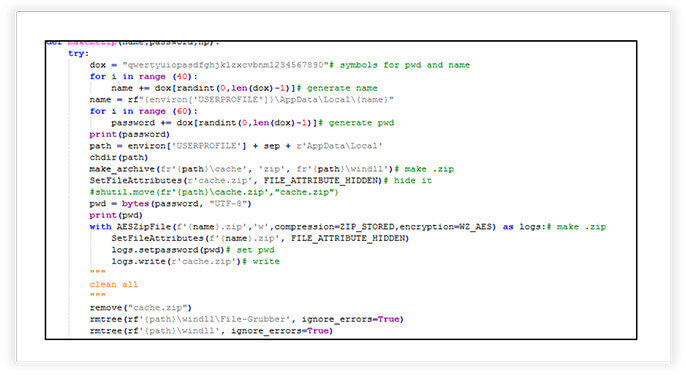Click the 'print(pwd)' line
This screenshot has height=375, width=686.
pyautogui.click(x=116, y=215)
